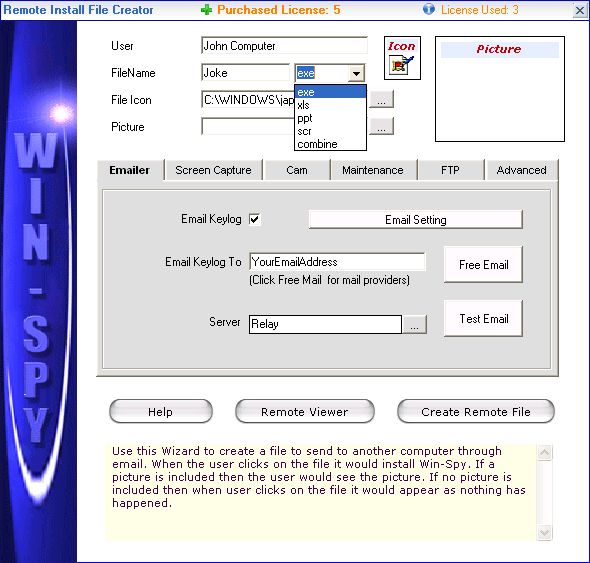The height and width of the screenshot is (563, 590).
Task: Open the Advanced tab
Action: pyautogui.click(x=521, y=170)
